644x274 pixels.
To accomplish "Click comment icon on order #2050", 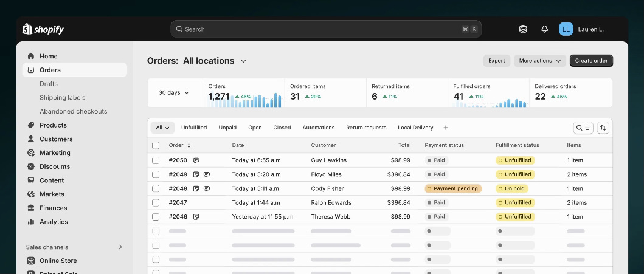I will click(196, 160).
